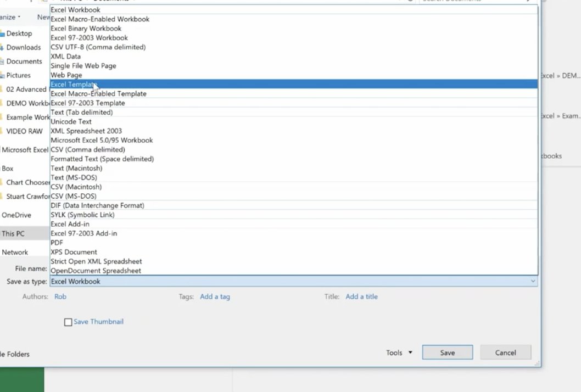
Task: Select Text (Macintosh) format
Action: [x=294, y=168]
